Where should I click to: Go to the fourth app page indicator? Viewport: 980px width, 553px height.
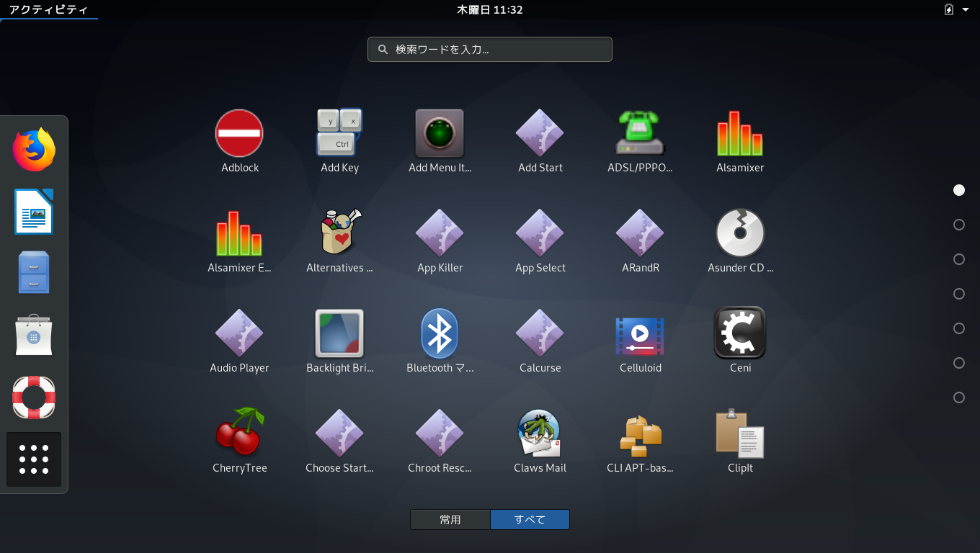click(x=959, y=294)
